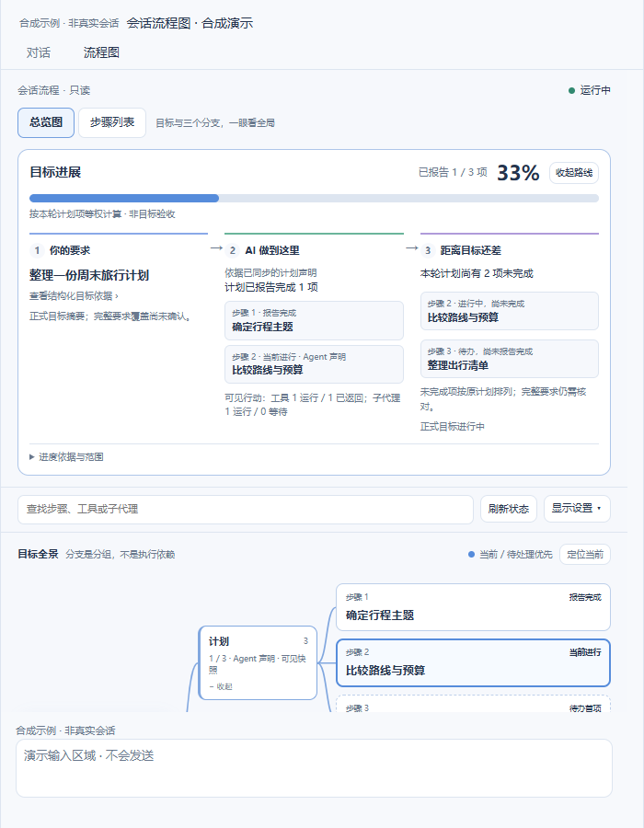Image resolution: width=644 pixels, height=828 pixels.
Task: Focus the 查找步骤、工具或子代理 search field
Action: click(x=246, y=509)
